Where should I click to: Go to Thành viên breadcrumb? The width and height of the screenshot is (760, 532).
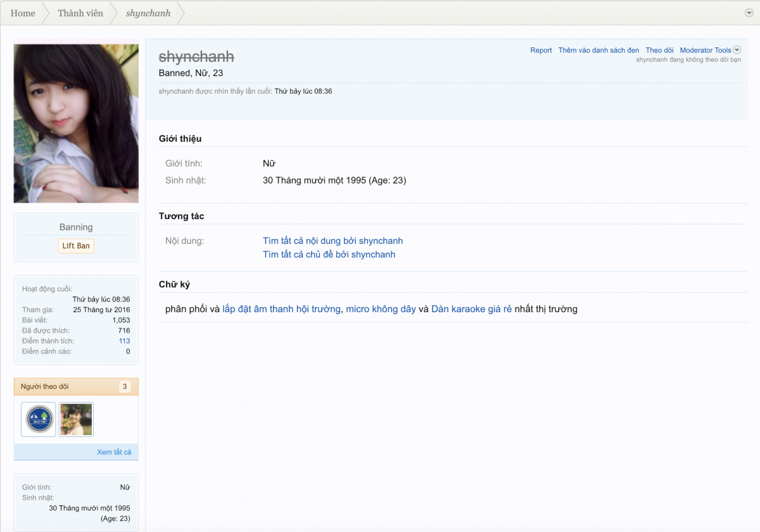80,13
